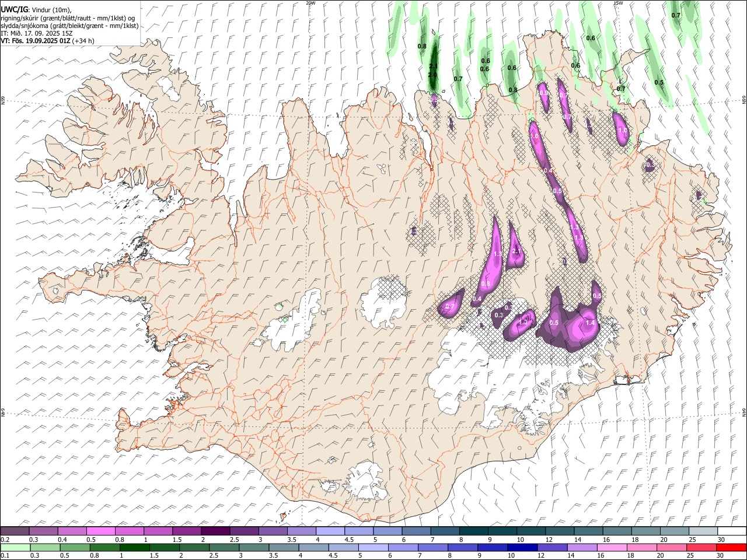Click the 'UWC/IG' title text
The image size is (747, 560).
point(14,10)
